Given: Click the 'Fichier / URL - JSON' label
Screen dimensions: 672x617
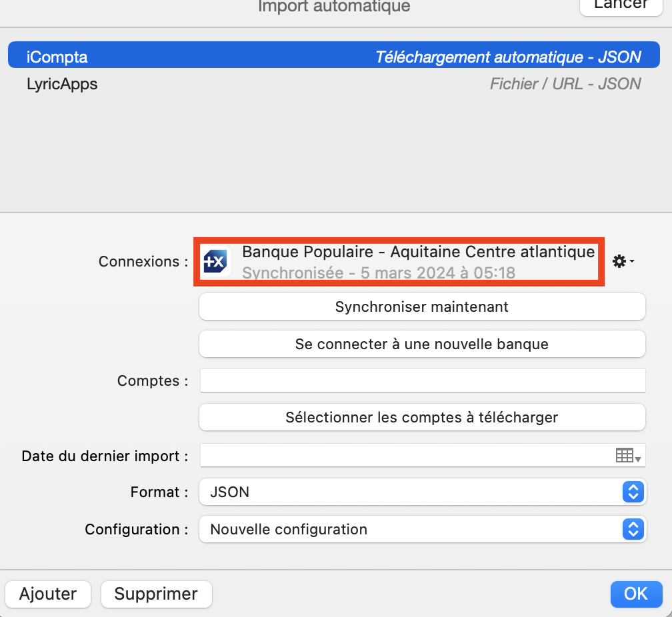Looking at the screenshot, I should 565,84.
